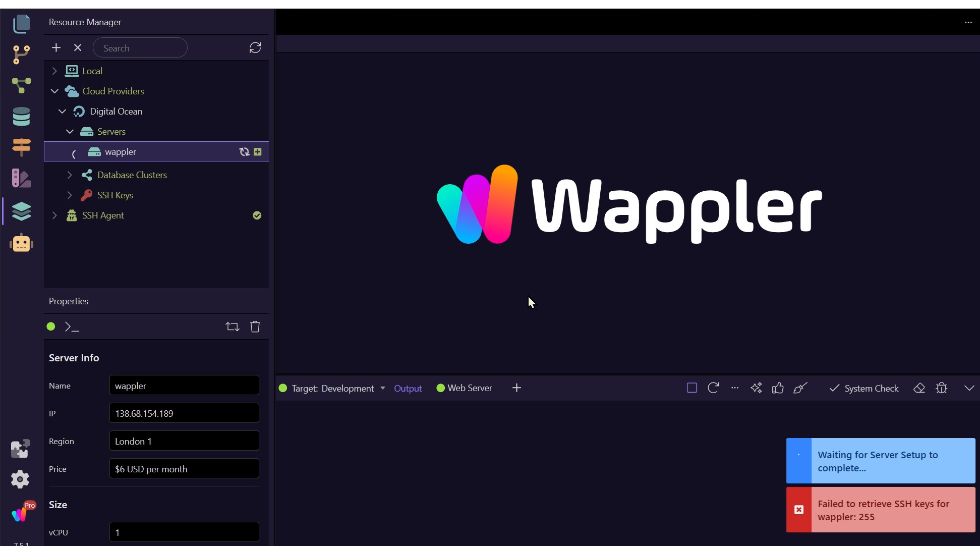Click the server status green dot in Properties
The height and width of the screenshot is (546, 980).
[51, 326]
